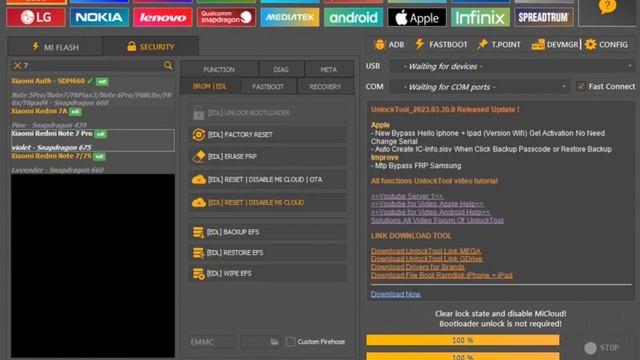Select the Spreadtrum brand tile
This screenshot has height=360, width=640.
click(x=544, y=17)
